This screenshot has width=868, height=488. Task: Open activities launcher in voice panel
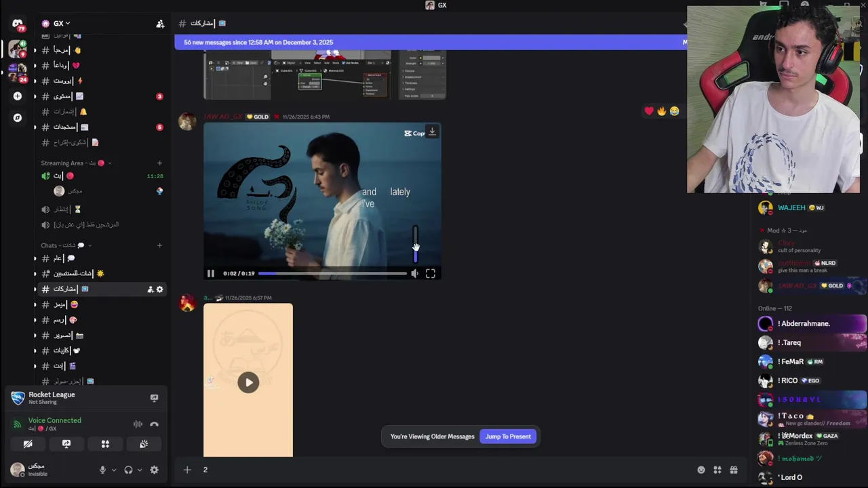pyautogui.click(x=105, y=444)
